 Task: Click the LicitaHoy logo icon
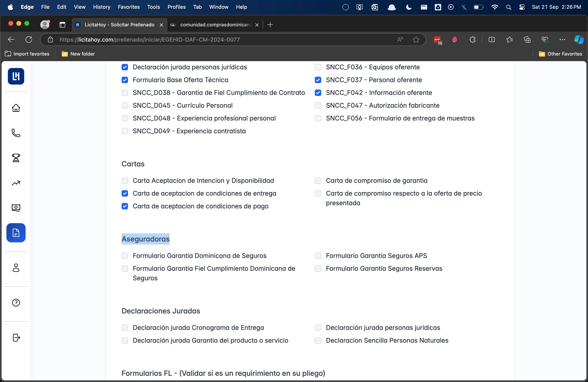coord(16,76)
